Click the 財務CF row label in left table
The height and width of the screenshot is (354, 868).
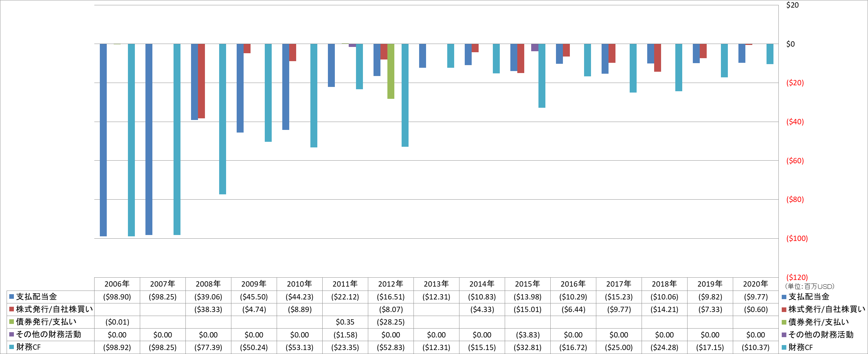(28, 347)
